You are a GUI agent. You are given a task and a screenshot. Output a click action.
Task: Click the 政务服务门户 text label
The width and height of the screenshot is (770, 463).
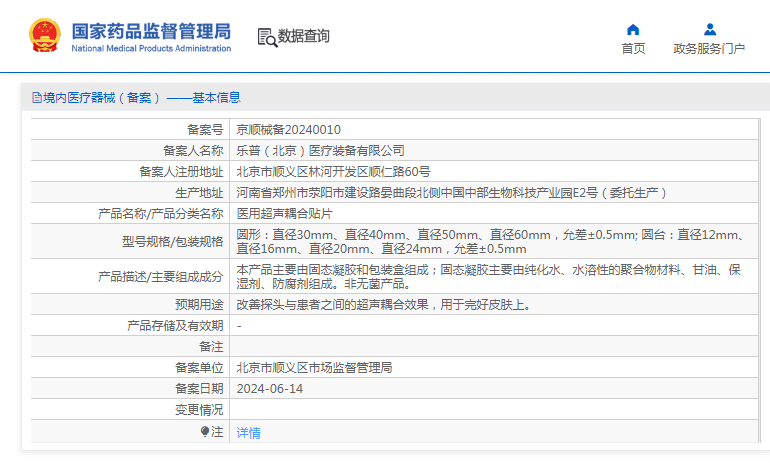[x=709, y=49]
